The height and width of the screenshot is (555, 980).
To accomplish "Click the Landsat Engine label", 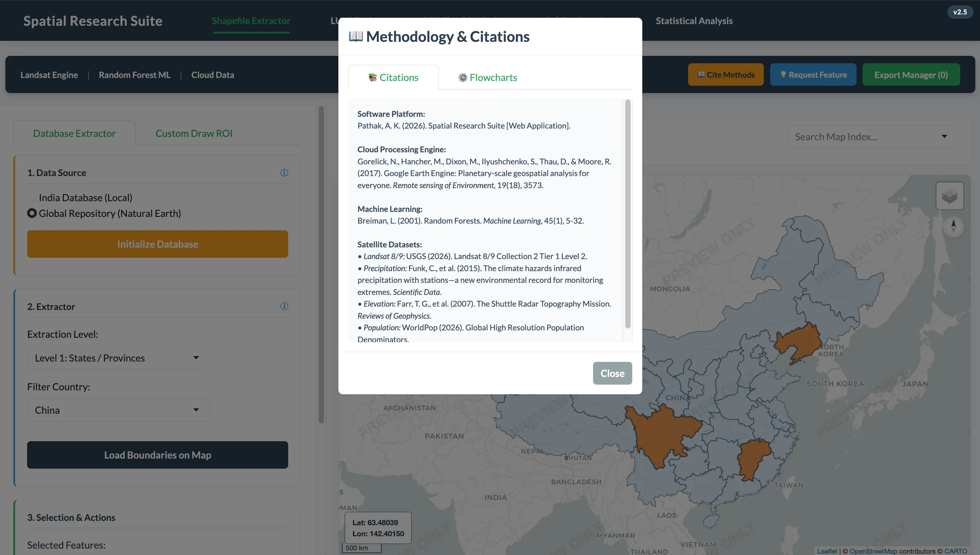I will pos(49,75).
